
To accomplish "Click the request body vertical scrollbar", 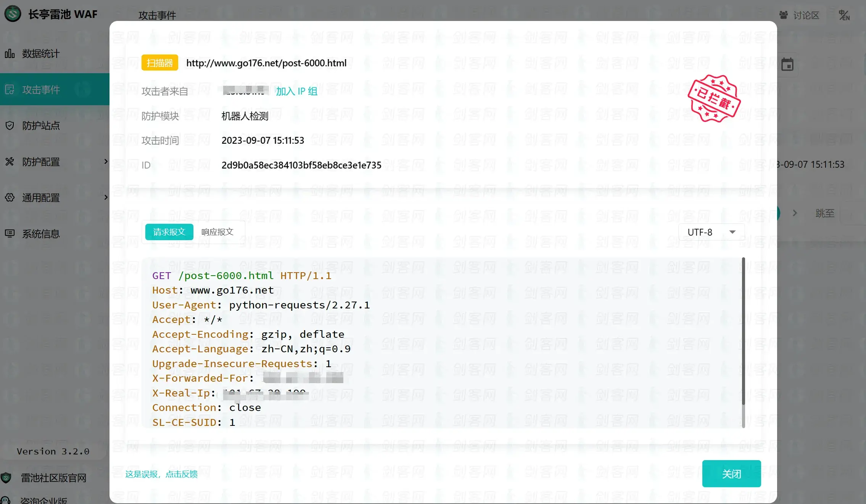I will (743, 332).
